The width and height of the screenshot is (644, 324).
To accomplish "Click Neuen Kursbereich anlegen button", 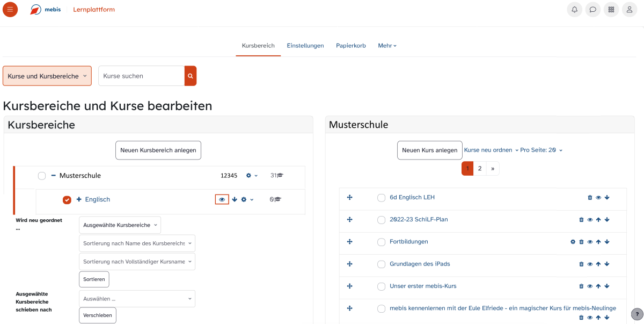I will click(158, 150).
